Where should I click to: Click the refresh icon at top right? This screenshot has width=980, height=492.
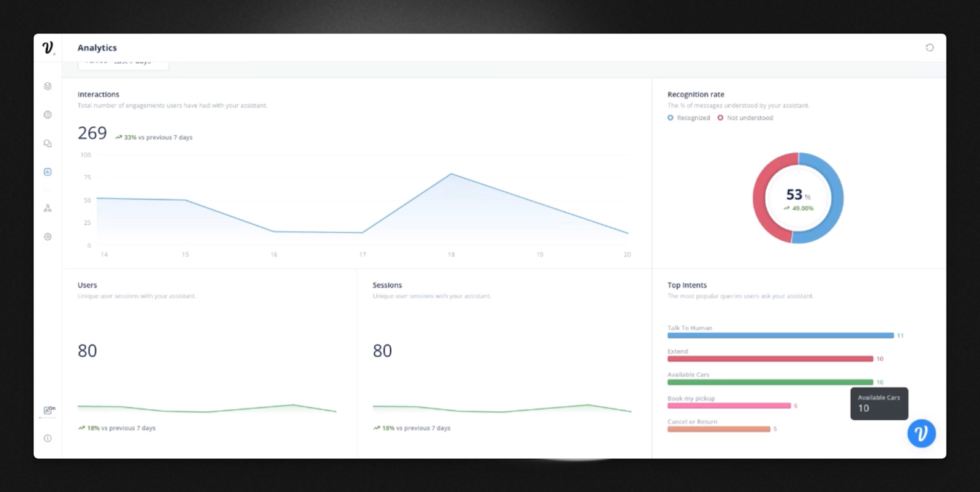pyautogui.click(x=930, y=47)
